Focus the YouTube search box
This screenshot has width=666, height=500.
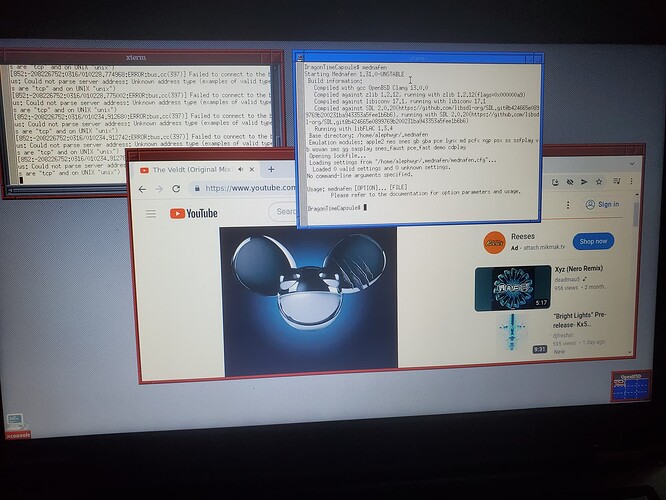(285, 212)
